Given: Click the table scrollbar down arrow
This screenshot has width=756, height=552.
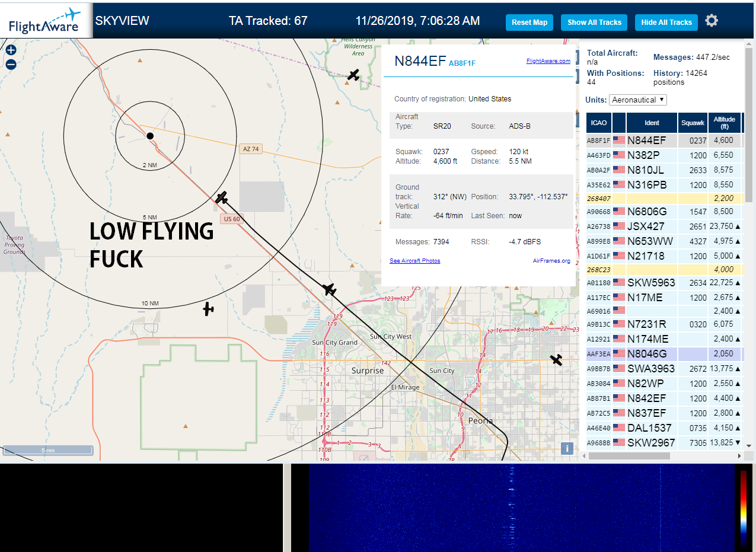Looking at the screenshot, I should (x=748, y=445).
